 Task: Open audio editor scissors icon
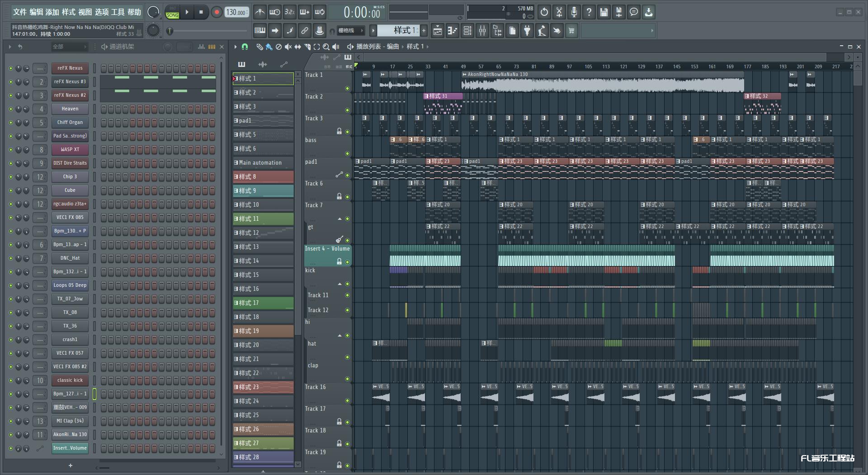point(559,12)
